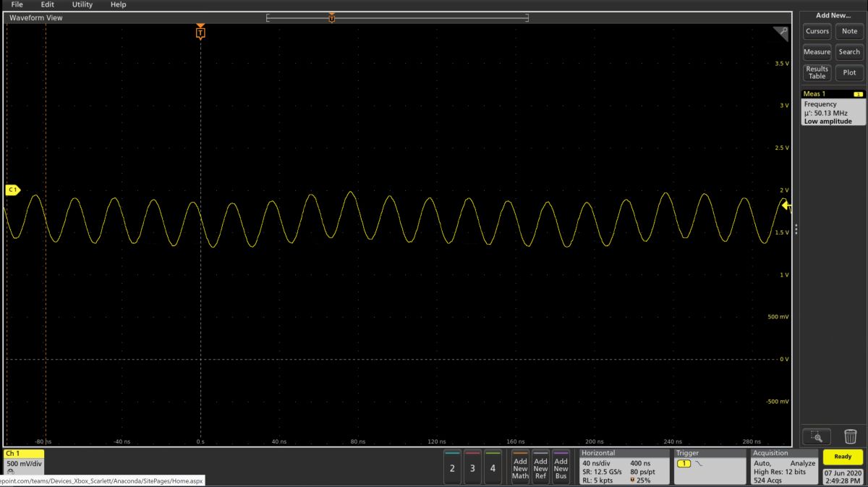This screenshot has width=868, height=487.
Task: Click the C1 waveform handle
Action: (12, 190)
